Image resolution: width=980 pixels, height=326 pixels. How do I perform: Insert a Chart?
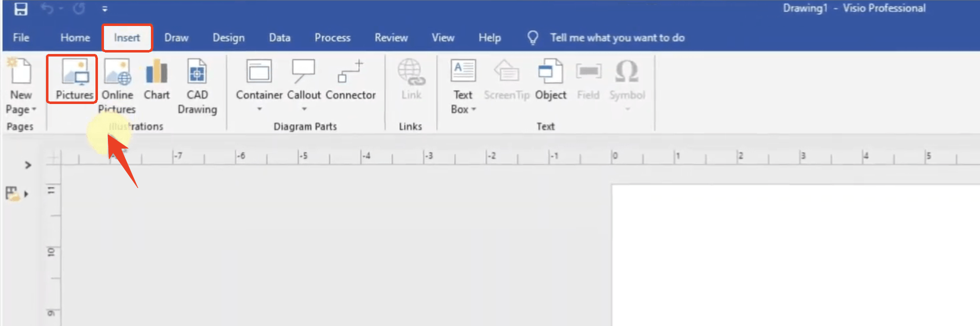[x=156, y=78]
